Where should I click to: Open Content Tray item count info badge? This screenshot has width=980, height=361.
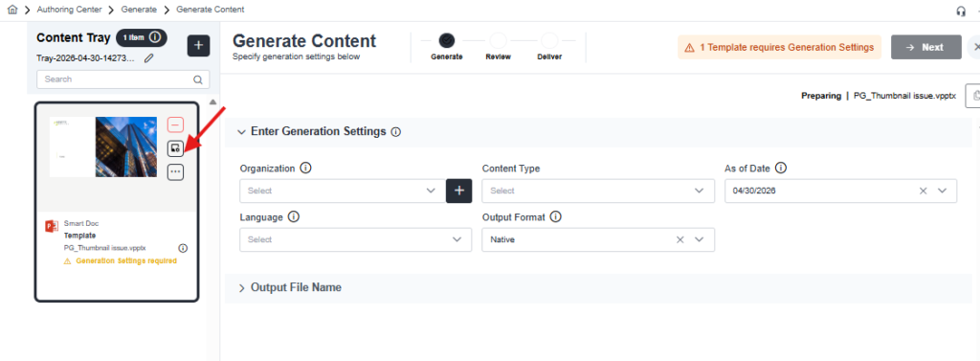point(142,38)
